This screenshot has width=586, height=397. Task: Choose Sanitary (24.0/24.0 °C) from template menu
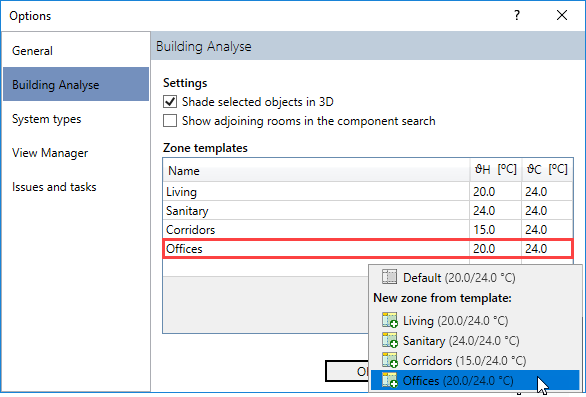[475, 341]
